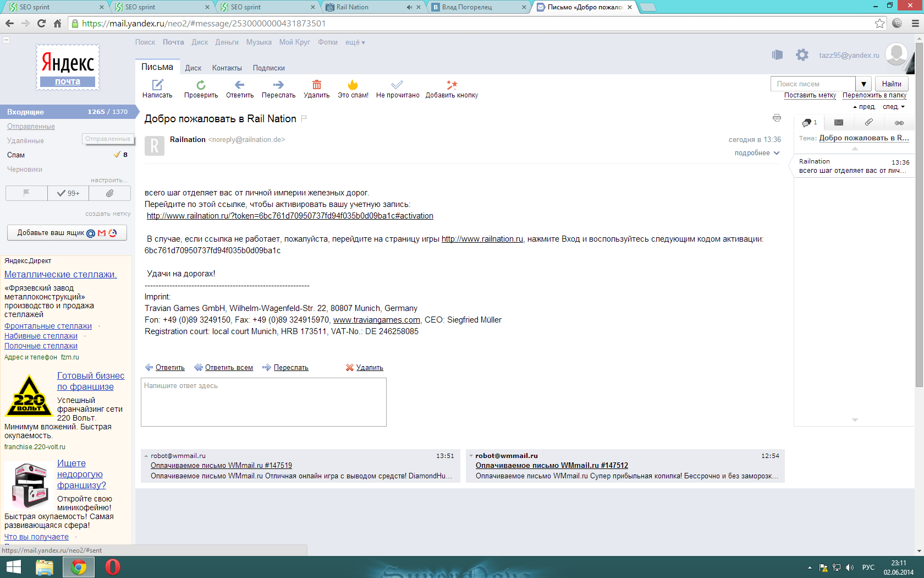Click the Не прочитано checkmark icon
Viewport: 924px width, 578px height.
[x=397, y=85]
